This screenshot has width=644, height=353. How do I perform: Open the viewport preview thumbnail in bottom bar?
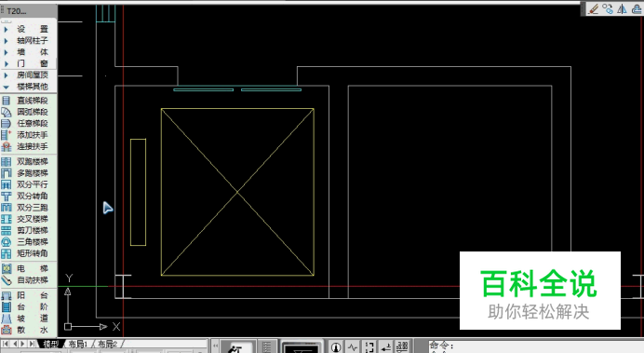click(302, 347)
